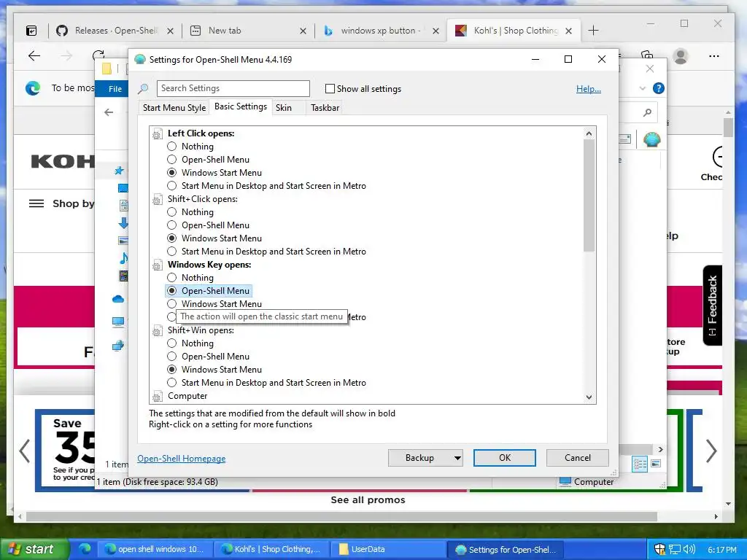Open the Open-Shell Homepage link
Screen dimensions: 747x560
click(182, 458)
